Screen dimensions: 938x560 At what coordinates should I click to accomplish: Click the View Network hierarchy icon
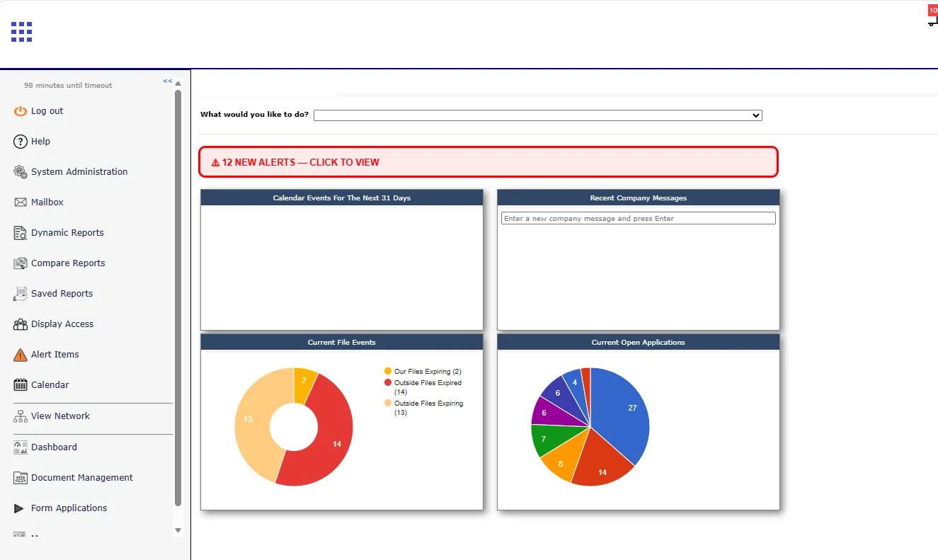click(21, 416)
